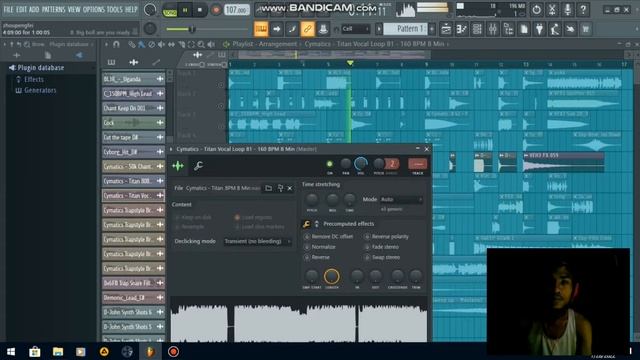The width and height of the screenshot is (640, 360).
Task: Open the playlist view from toolbar
Action: coord(446,29)
